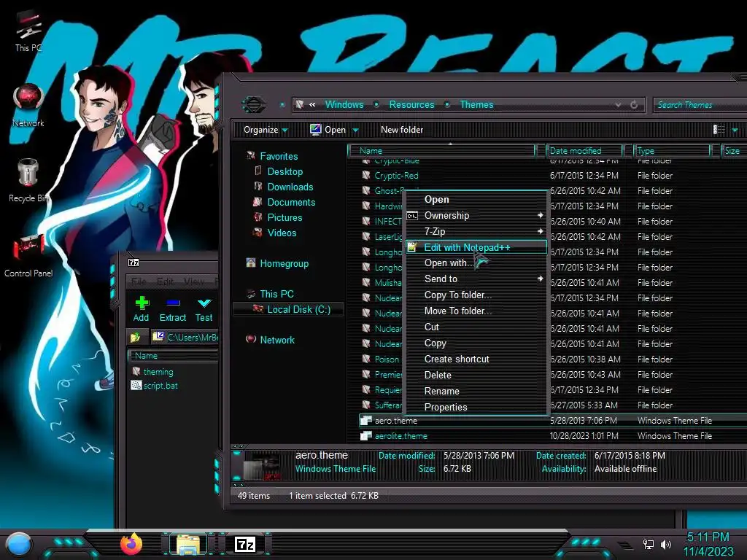Click the New folder button

coord(402,130)
